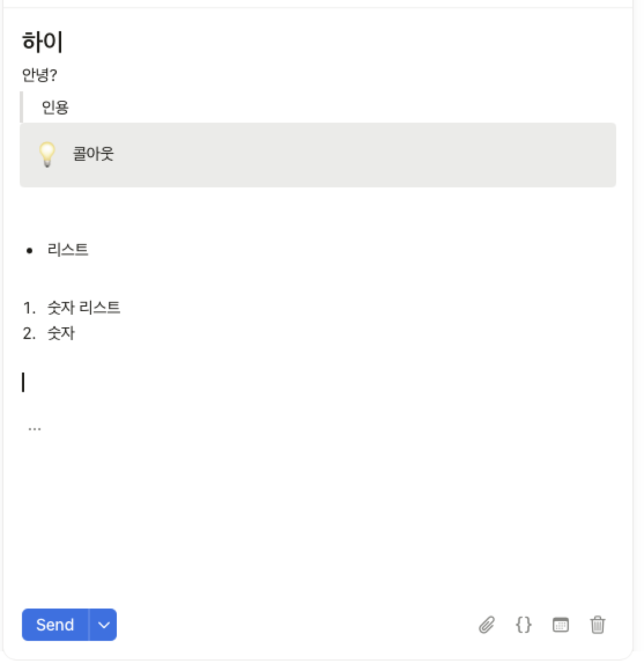Viewport: 644px width, 671px height.
Task: Open the Send options dropdown arrow
Action: [x=103, y=625]
